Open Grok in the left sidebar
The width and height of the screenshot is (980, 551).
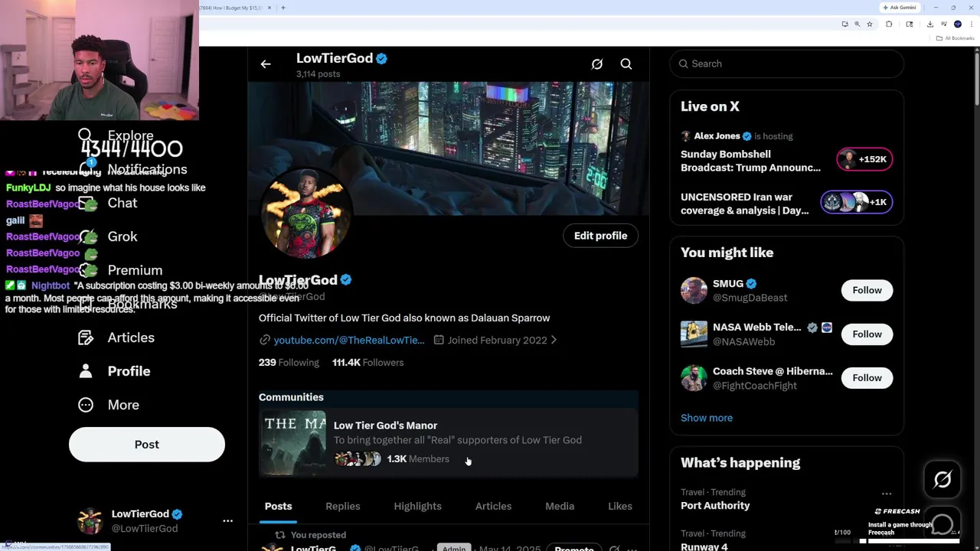pos(108,236)
